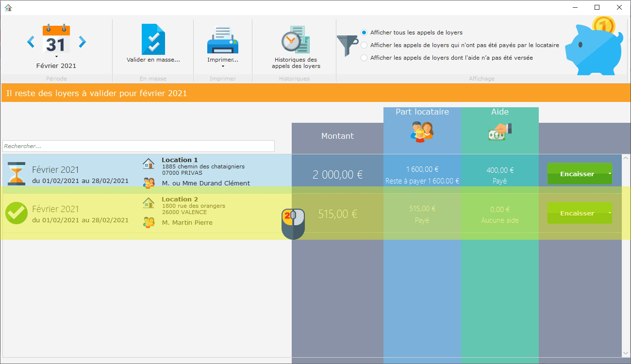Screen dimensions: 631x364
Task: Click the Location 2 title
Action: 180,199
